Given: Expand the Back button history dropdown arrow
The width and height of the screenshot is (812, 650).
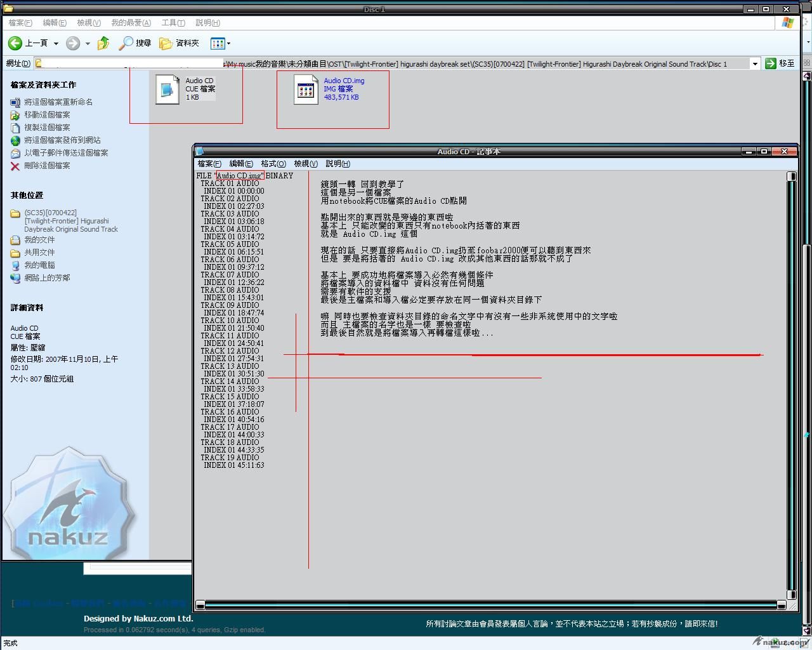Looking at the screenshot, I should (x=56, y=44).
